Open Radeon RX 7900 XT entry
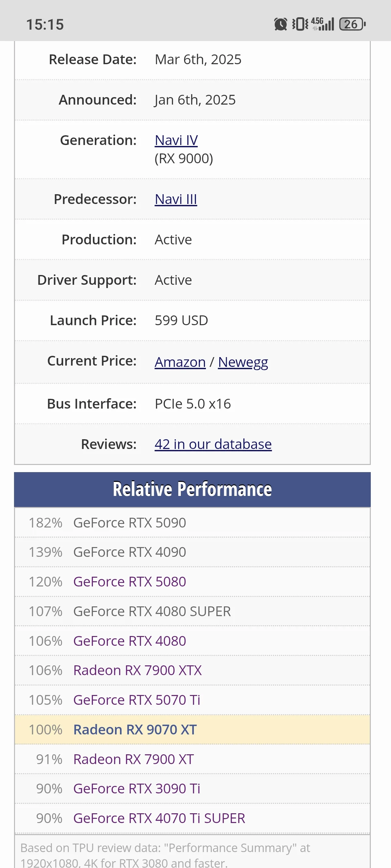Image resolution: width=391 pixels, height=868 pixels. pos(134,759)
